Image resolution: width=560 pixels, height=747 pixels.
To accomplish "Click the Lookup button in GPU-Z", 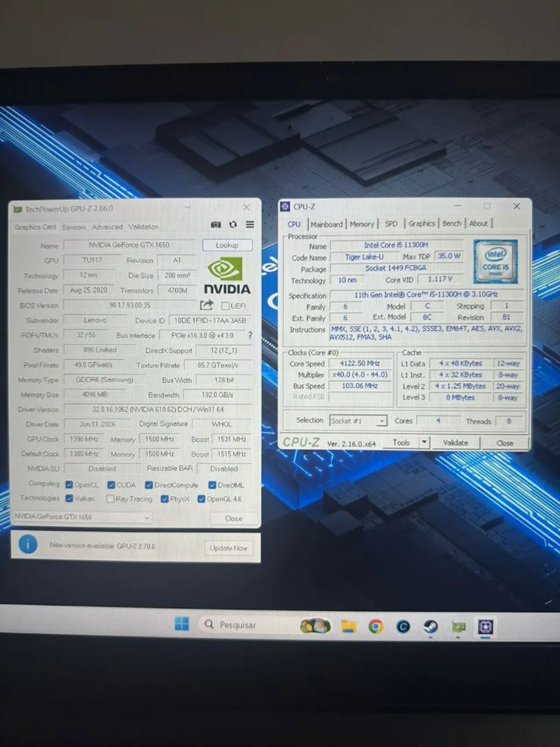I will pos(227,245).
